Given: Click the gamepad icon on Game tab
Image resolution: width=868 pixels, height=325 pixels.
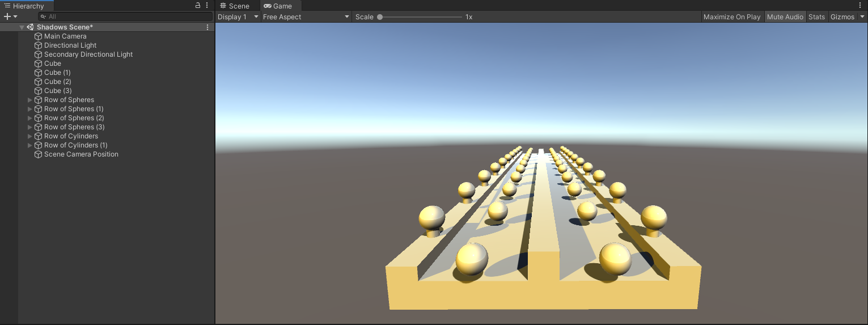Looking at the screenshot, I should [x=268, y=6].
